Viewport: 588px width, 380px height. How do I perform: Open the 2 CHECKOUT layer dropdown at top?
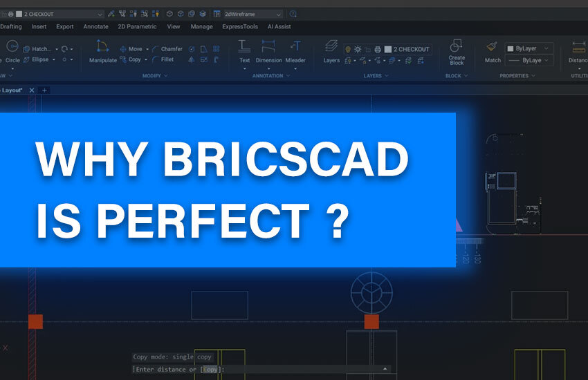tap(100, 15)
